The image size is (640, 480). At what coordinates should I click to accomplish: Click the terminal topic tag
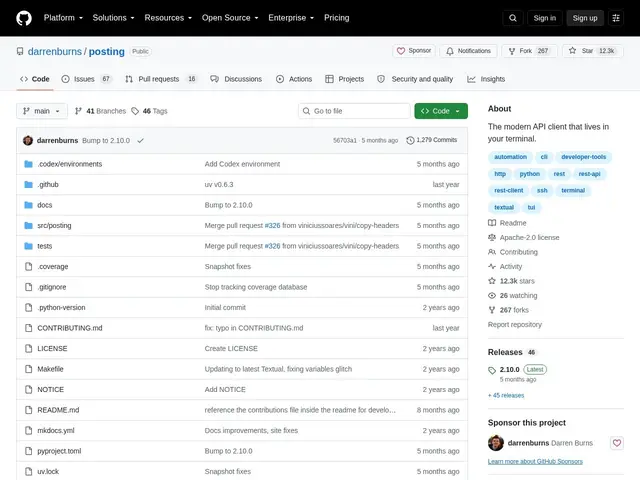pos(573,191)
